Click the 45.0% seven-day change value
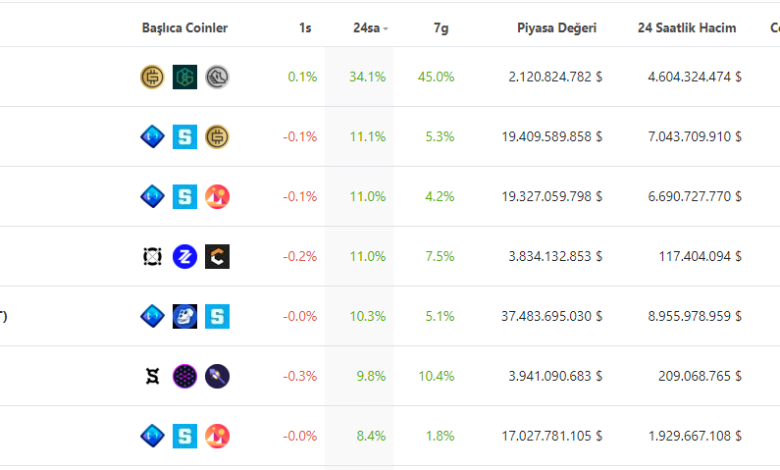The height and width of the screenshot is (470, 780). 439,77
